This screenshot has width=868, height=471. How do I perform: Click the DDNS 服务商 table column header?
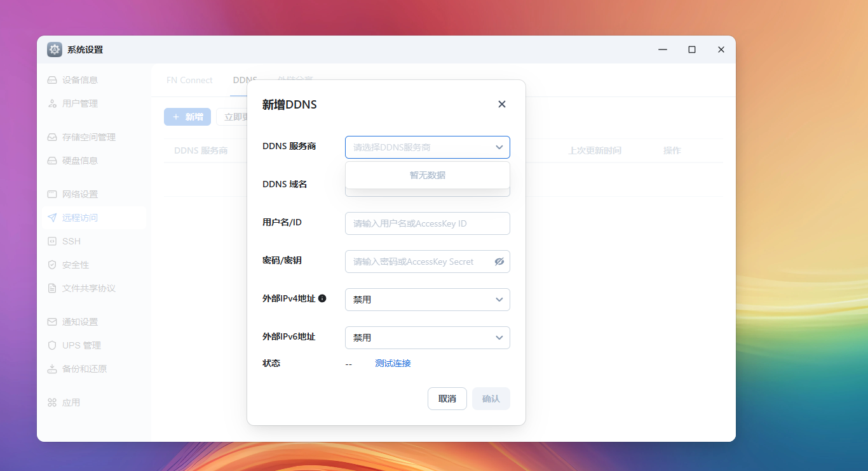pos(201,150)
